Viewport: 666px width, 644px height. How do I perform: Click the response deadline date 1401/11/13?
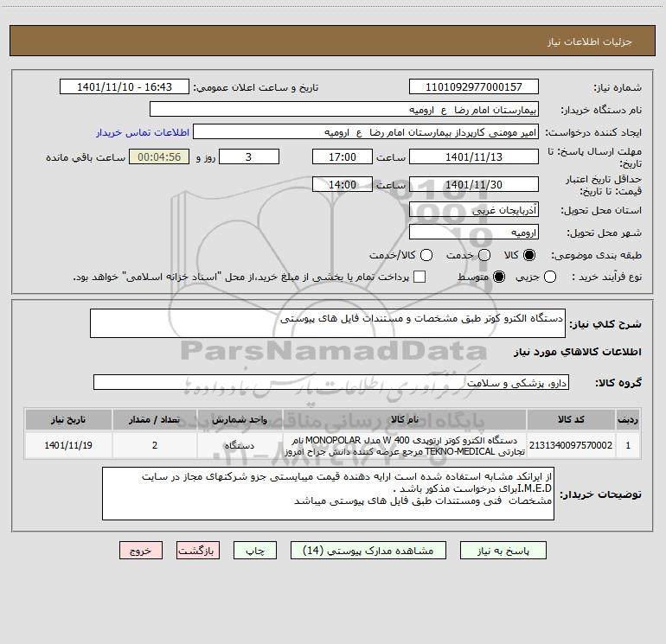(x=474, y=156)
